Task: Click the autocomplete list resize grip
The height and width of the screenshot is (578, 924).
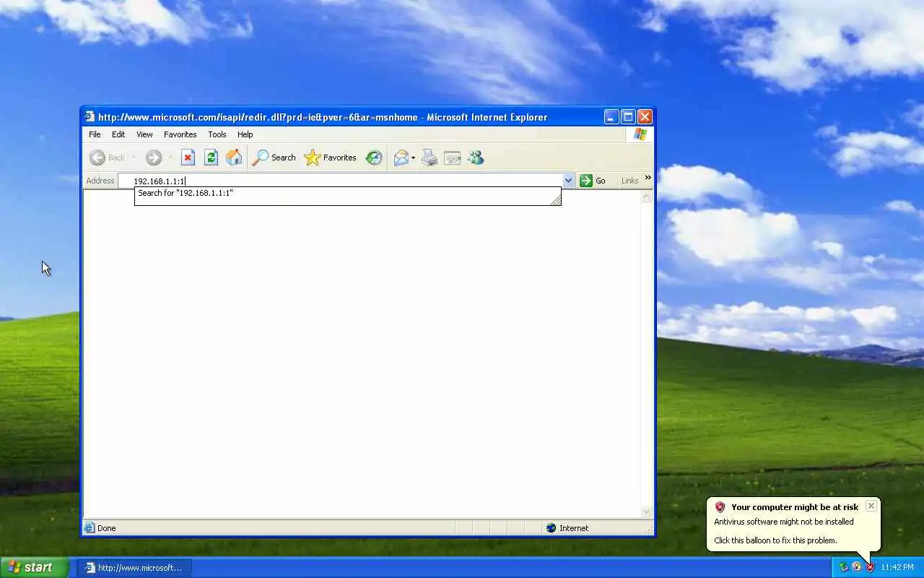Action: 556,201
